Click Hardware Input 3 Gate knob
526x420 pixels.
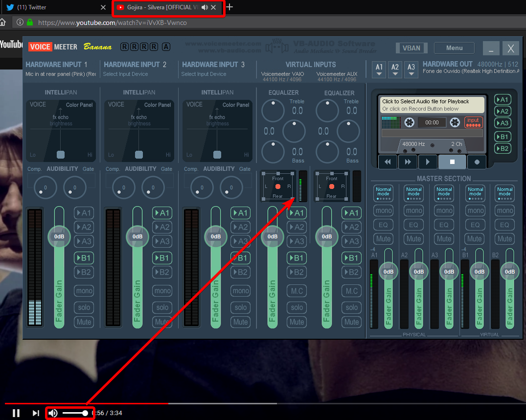pyautogui.click(x=231, y=187)
